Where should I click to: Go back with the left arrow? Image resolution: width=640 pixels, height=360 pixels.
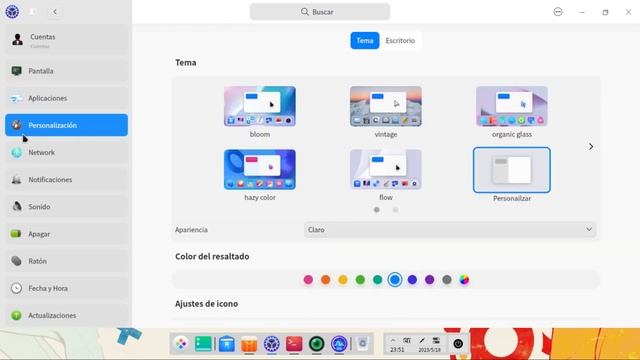(x=55, y=12)
